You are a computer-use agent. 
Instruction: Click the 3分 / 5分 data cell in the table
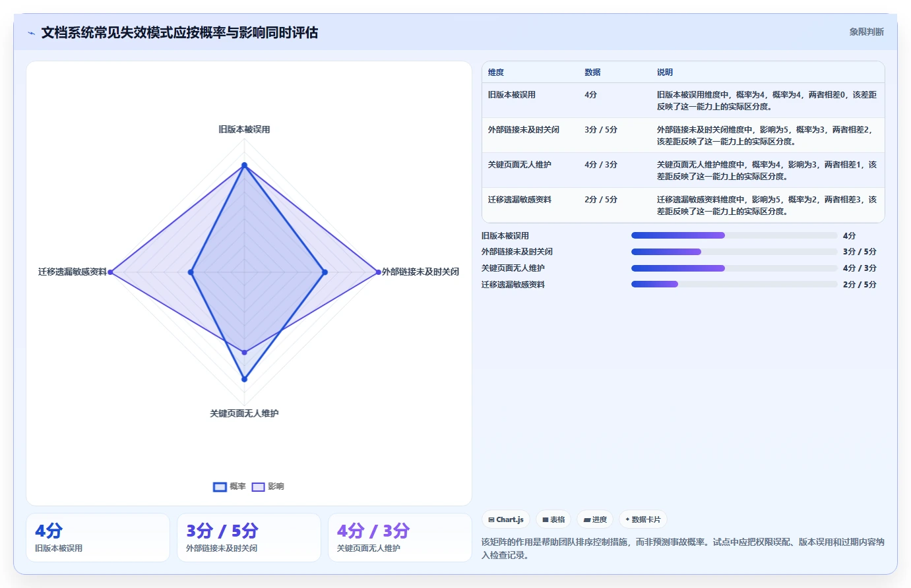tap(601, 130)
